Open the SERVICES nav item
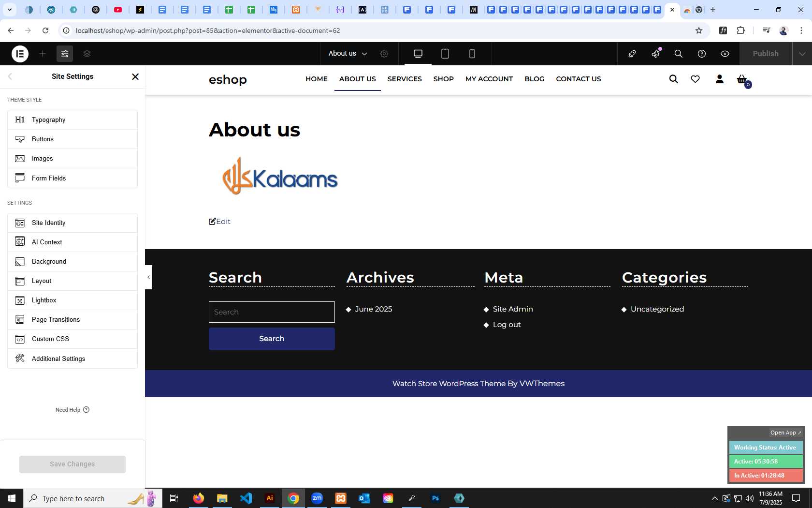This screenshot has width=812, height=508. click(x=405, y=79)
